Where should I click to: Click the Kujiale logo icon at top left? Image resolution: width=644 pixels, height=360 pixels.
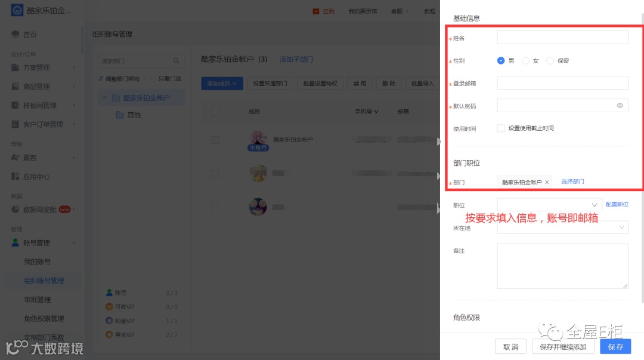tap(17, 10)
